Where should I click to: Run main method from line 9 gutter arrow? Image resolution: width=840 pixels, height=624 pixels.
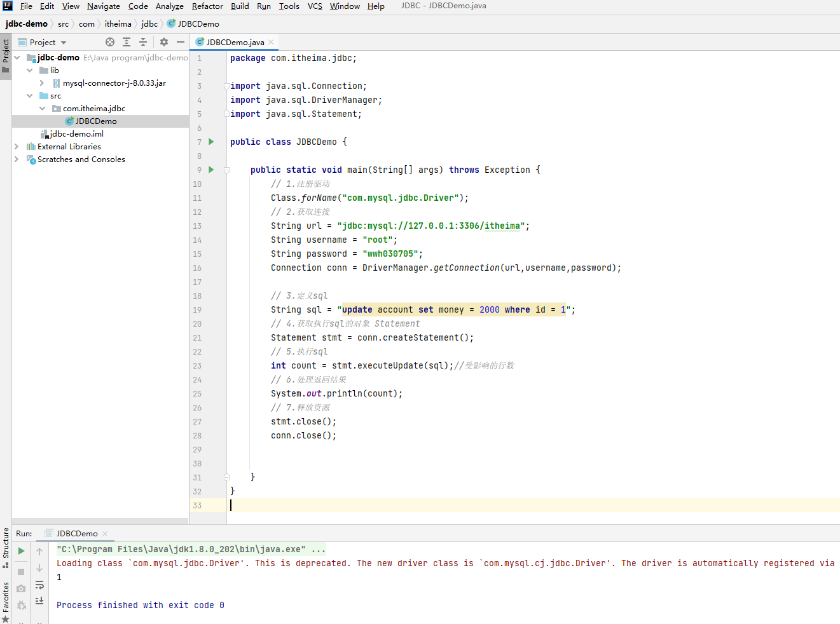[211, 170]
